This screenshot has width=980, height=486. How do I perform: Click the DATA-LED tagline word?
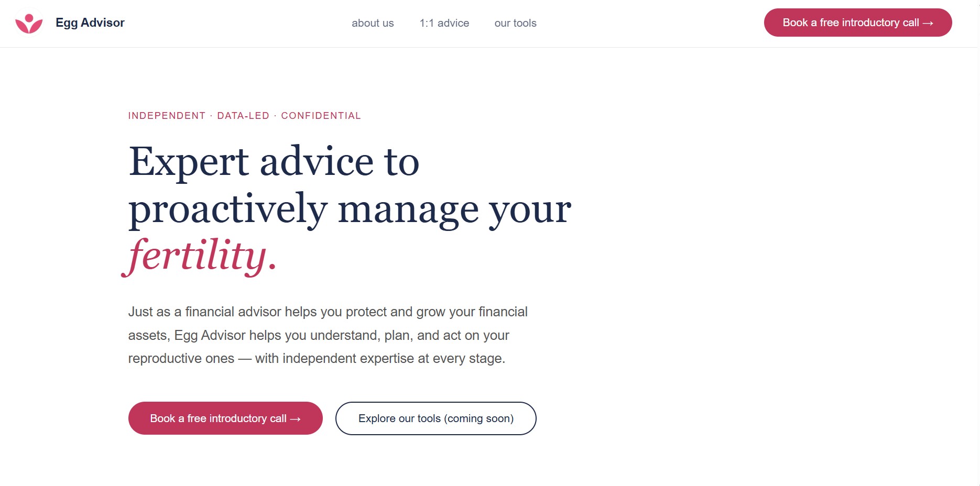pyautogui.click(x=243, y=116)
